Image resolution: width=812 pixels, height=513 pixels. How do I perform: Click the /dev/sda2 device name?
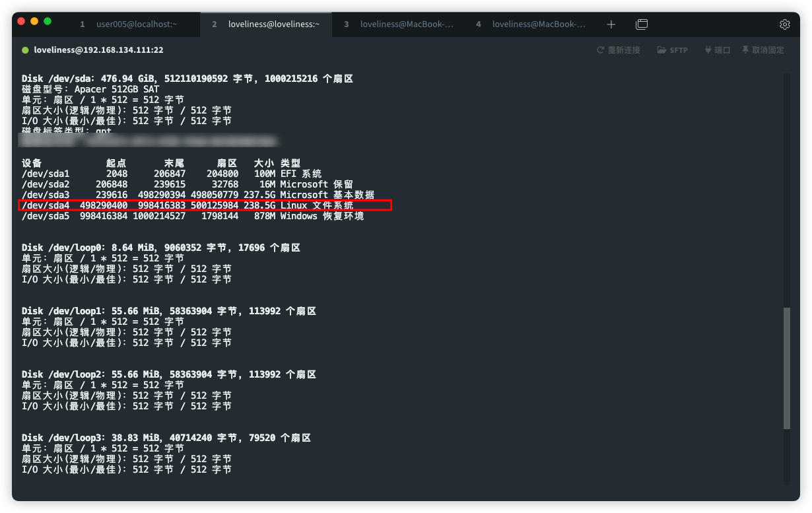(x=46, y=184)
